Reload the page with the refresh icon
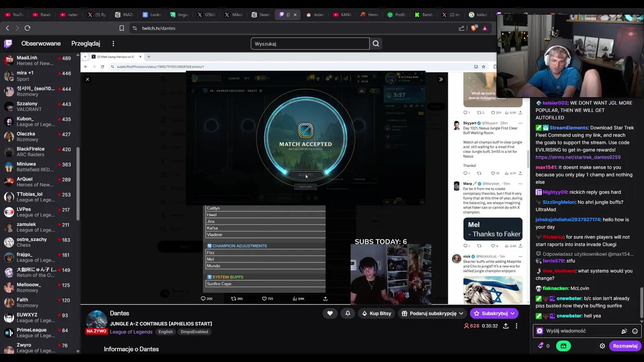Screen dimensions: 644x362 click(x=27, y=28)
